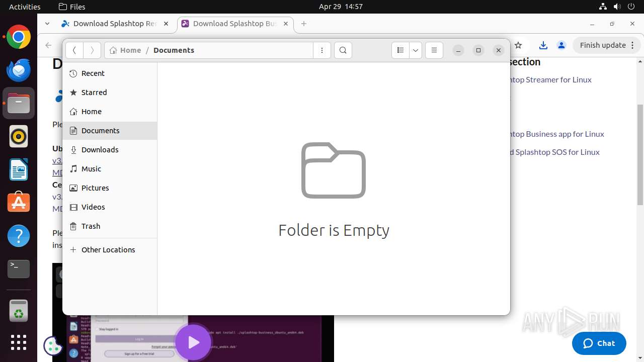This screenshot has height=362, width=644.
Task: Open Ubuntu Software from the dock
Action: tap(19, 203)
